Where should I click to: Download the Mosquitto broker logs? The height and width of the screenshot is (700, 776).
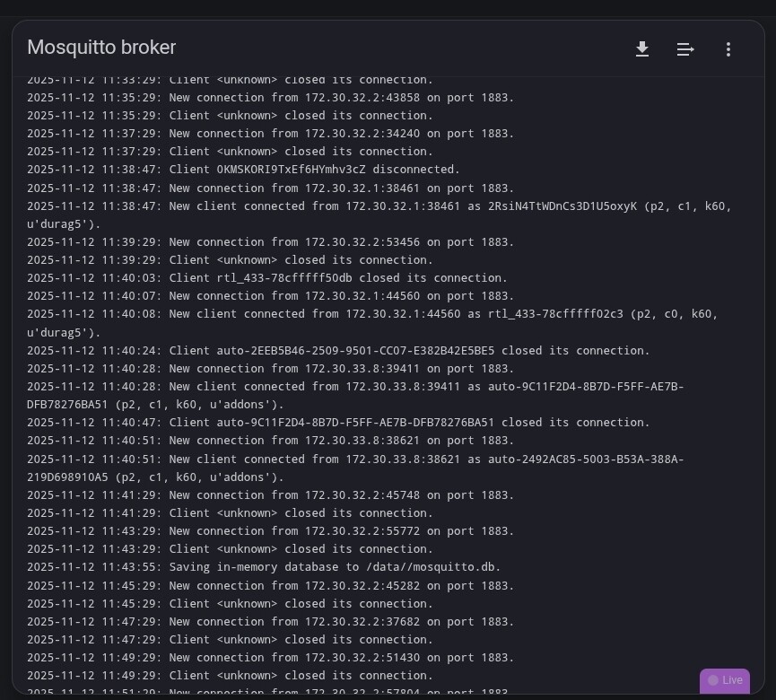(x=642, y=49)
